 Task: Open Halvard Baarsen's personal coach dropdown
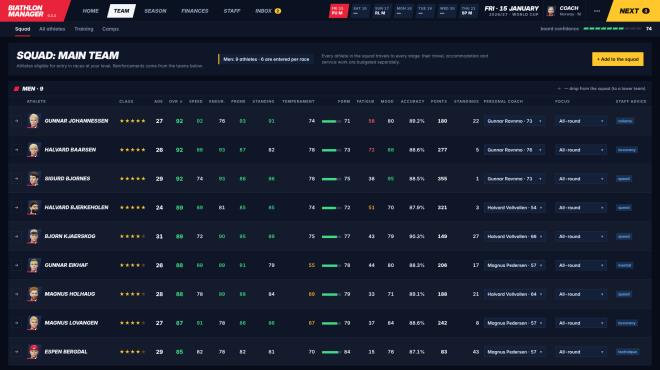click(514, 150)
